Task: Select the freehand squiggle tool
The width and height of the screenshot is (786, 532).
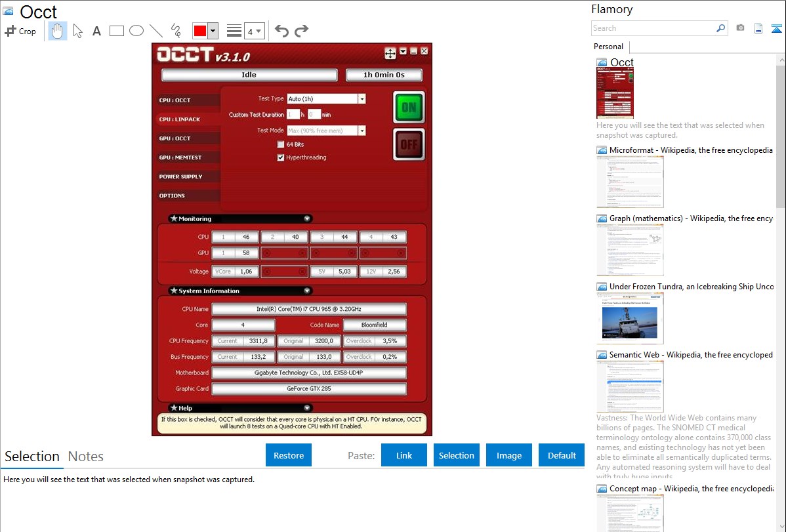Action: point(176,31)
